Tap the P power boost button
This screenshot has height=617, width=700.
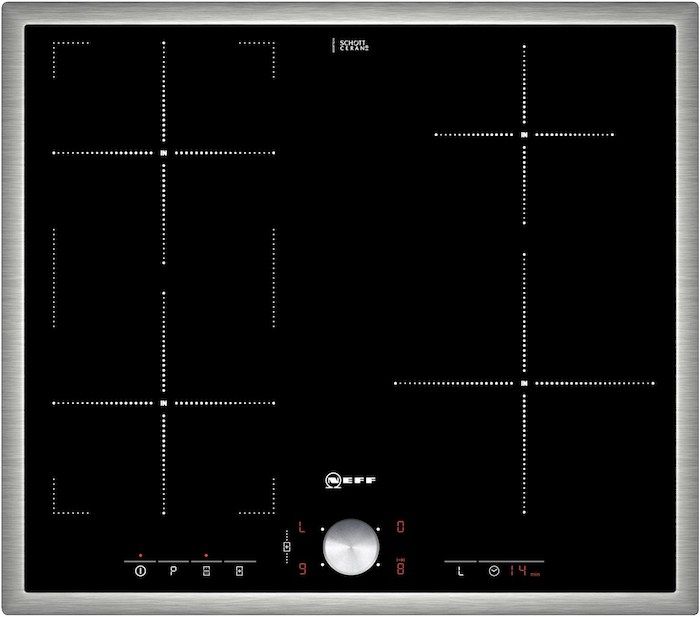(173, 571)
